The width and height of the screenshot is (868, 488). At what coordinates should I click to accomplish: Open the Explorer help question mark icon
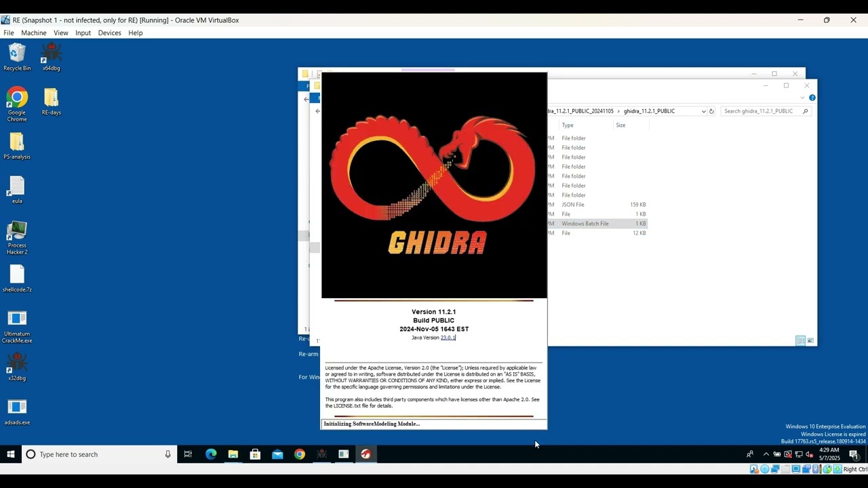point(812,98)
